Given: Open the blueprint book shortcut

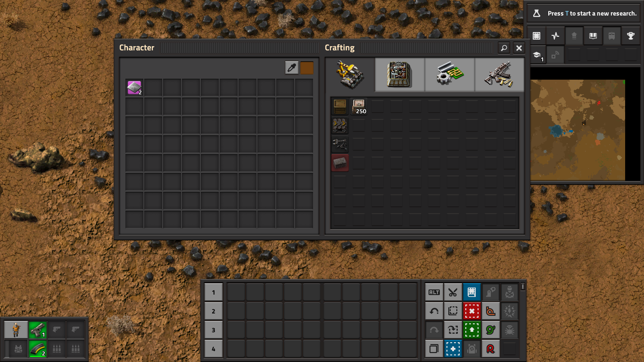Looking at the screenshot, I should (472, 292).
